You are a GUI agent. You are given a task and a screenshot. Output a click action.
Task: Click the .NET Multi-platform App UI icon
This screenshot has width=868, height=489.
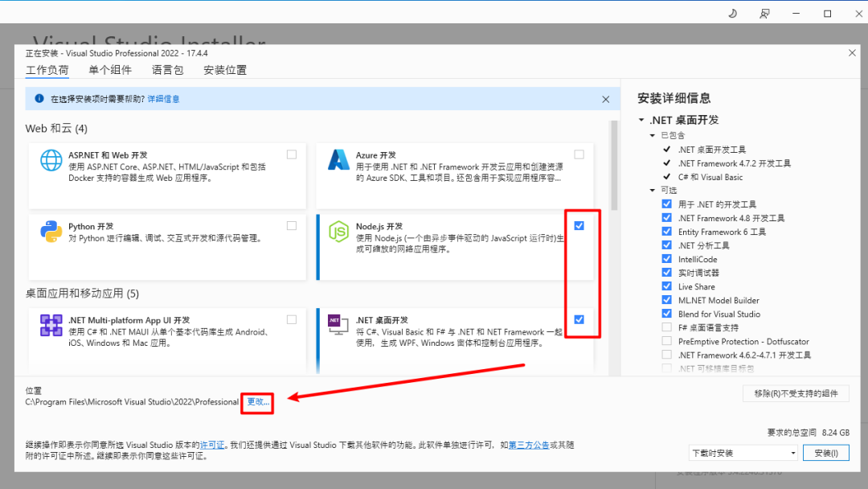(51, 325)
